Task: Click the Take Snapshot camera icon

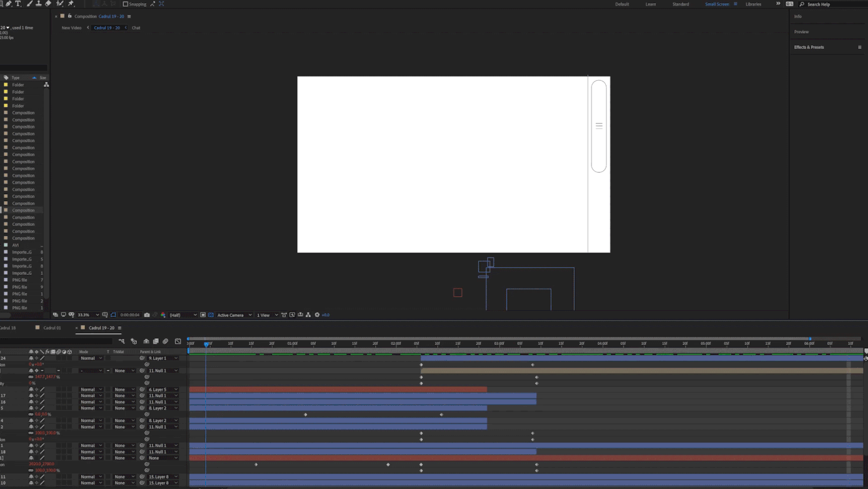Action: point(147,315)
